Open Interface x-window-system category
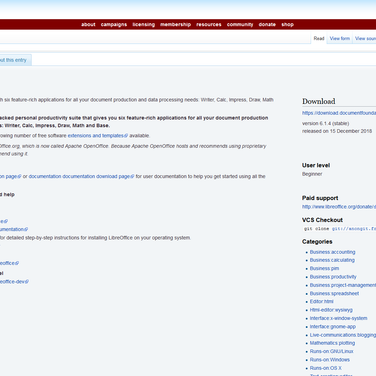Image resolution: width=376 pixels, height=376 pixels. pos(338,318)
